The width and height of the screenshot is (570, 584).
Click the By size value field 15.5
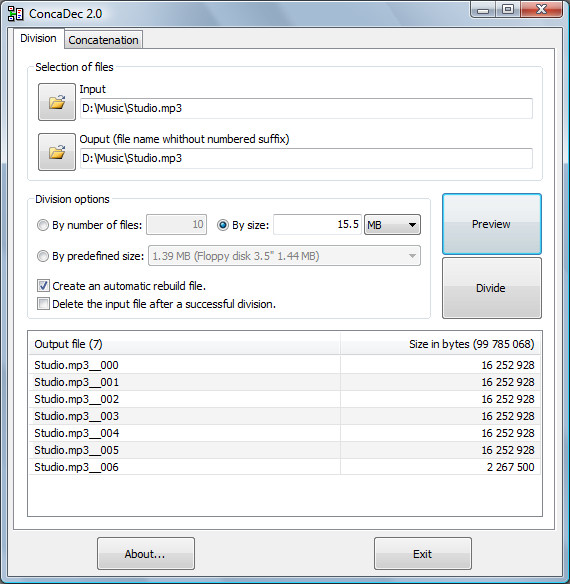click(x=317, y=225)
